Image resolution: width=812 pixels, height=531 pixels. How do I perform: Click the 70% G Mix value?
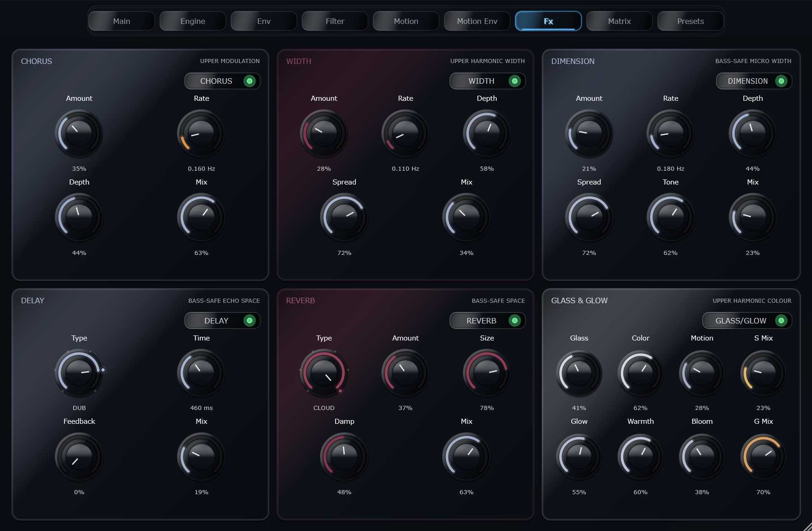tap(763, 492)
